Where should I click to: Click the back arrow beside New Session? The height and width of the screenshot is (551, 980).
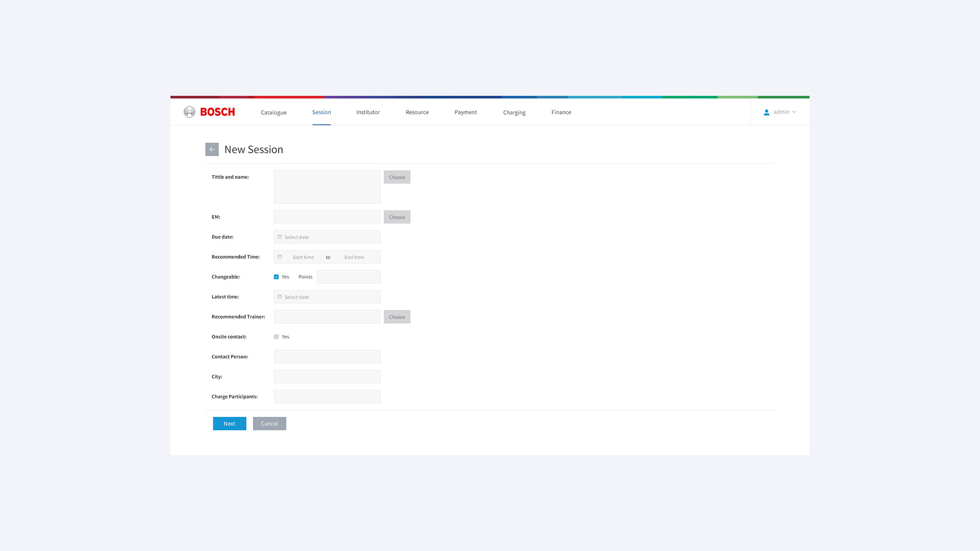coord(212,150)
